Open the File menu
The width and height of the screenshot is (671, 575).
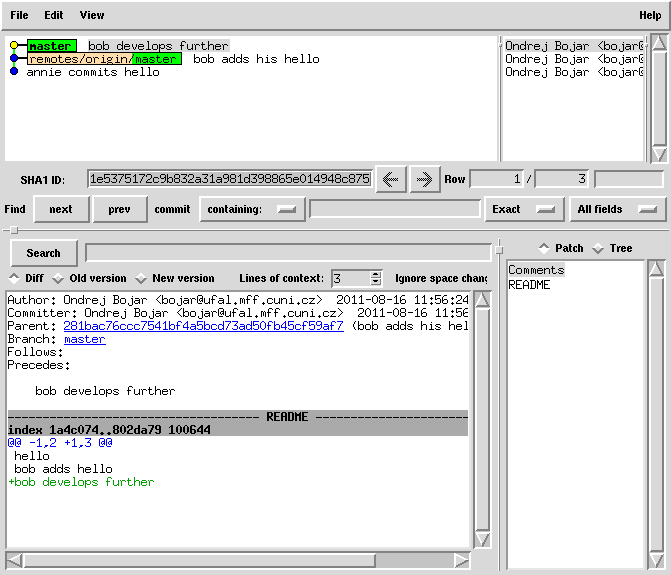click(x=19, y=15)
